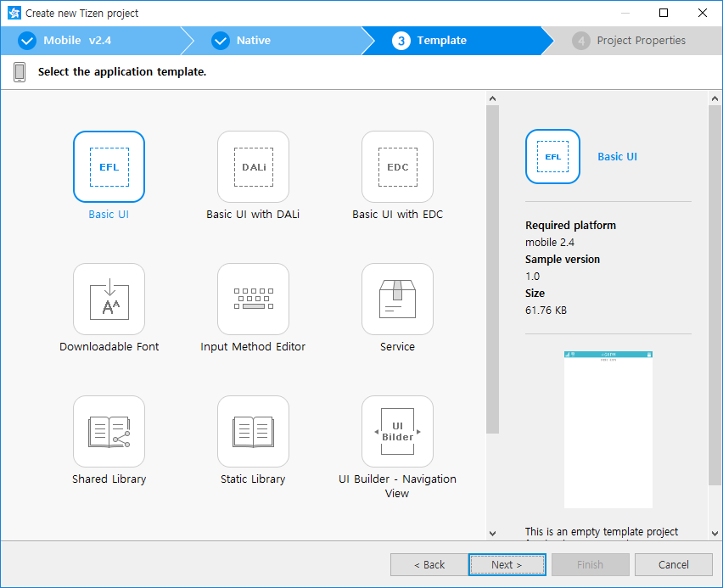Click the details panel scroll-down arrow
Image resolution: width=723 pixels, height=588 pixels.
click(715, 532)
